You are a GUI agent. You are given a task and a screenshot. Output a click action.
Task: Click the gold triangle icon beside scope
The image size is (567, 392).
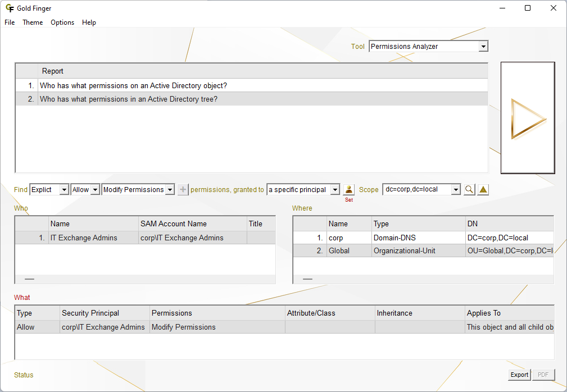click(483, 190)
